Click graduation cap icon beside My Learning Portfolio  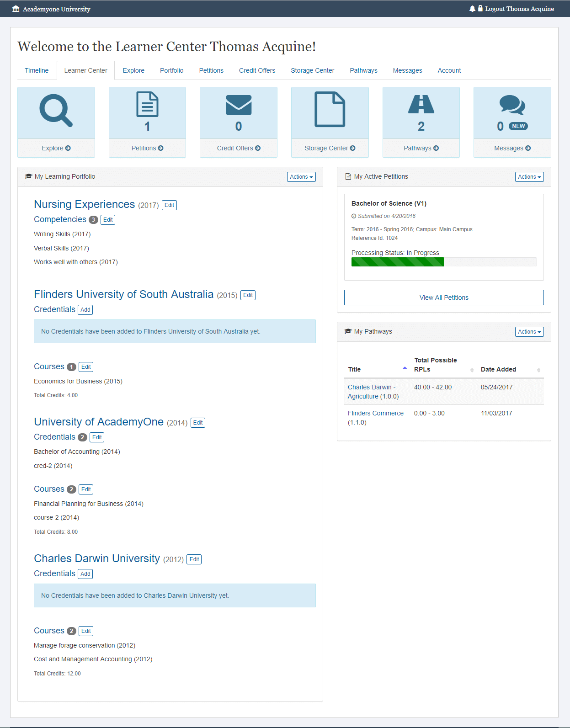click(28, 176)
